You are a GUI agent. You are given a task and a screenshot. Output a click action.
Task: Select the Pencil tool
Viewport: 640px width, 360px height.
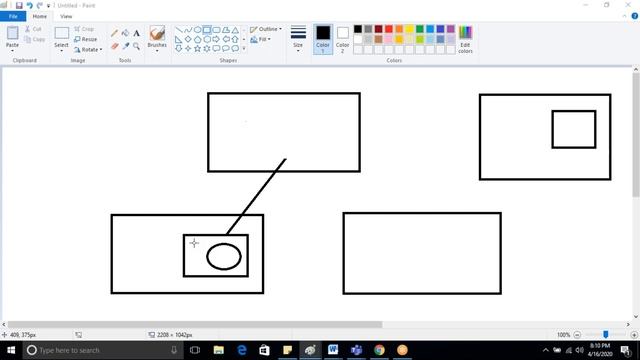(x=115, y=33)
